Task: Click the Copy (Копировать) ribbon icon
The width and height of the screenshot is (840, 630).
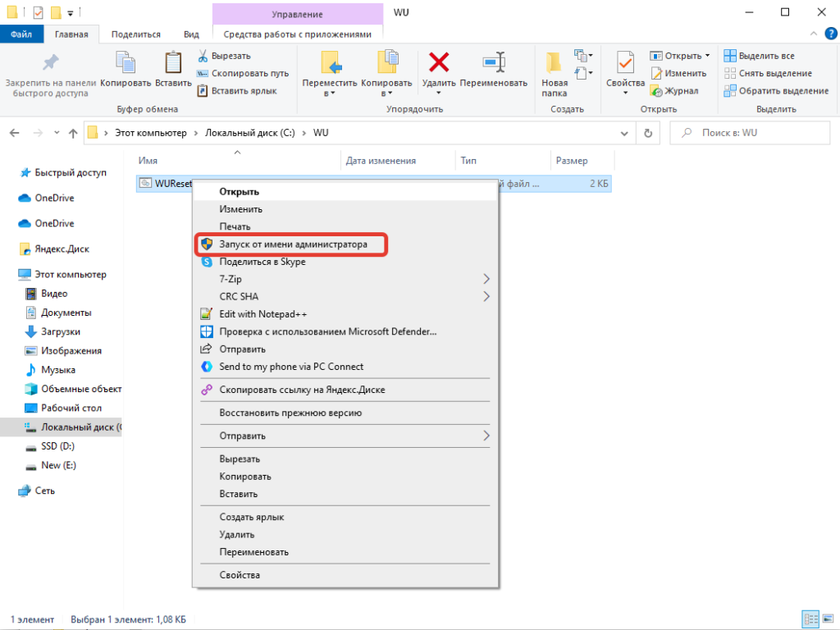Action: (x=126, y=62)
